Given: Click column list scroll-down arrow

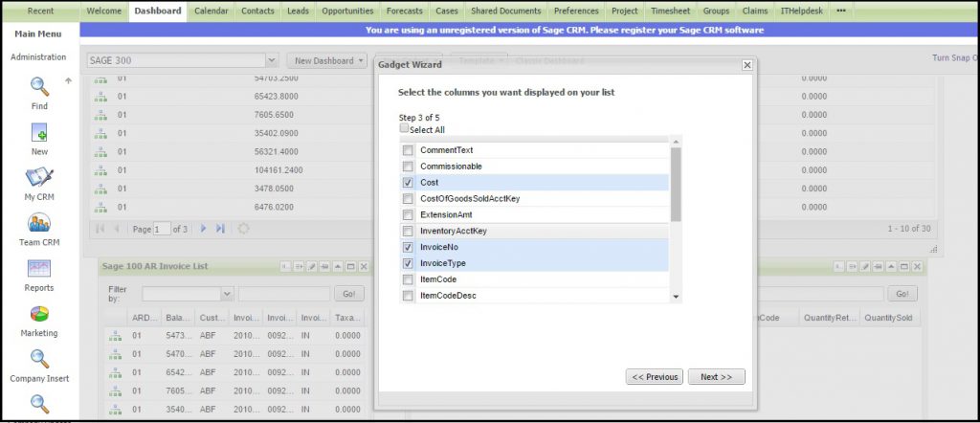Looking at the screenshot, I should coord(675,297).
